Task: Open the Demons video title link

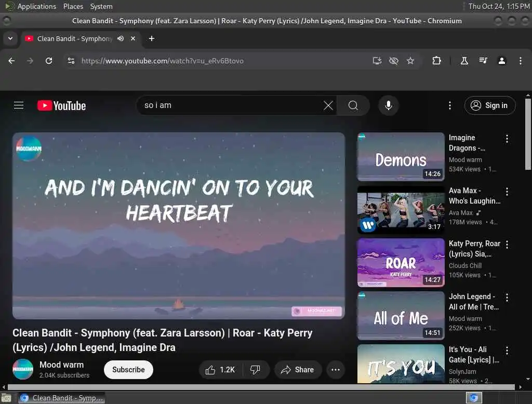Action: 467,143
